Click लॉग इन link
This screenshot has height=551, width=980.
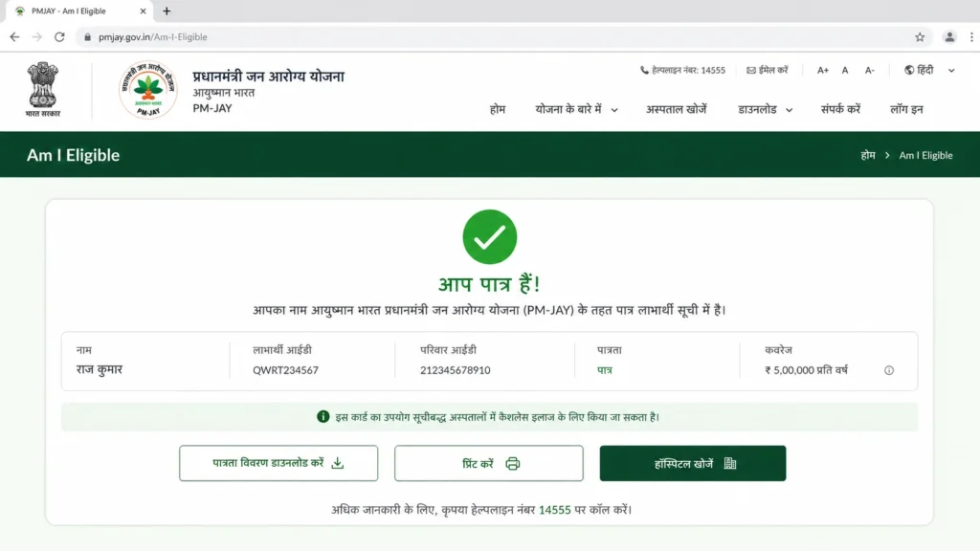906,109
